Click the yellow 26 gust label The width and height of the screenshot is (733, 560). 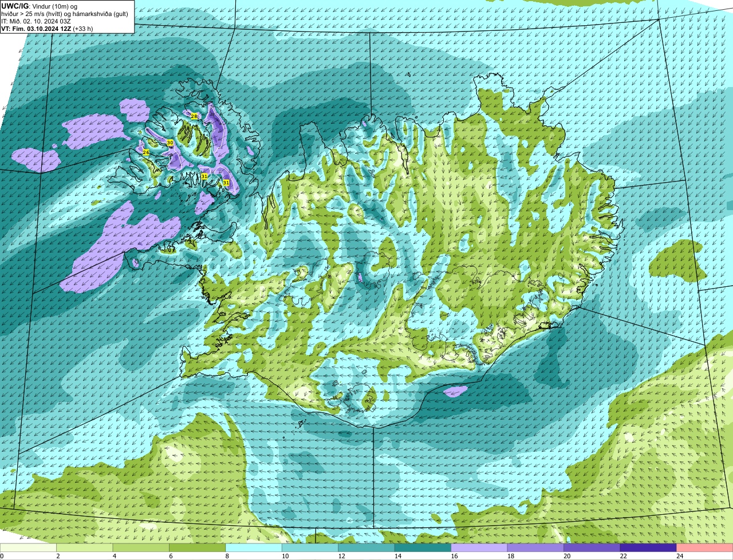(146, 152)
